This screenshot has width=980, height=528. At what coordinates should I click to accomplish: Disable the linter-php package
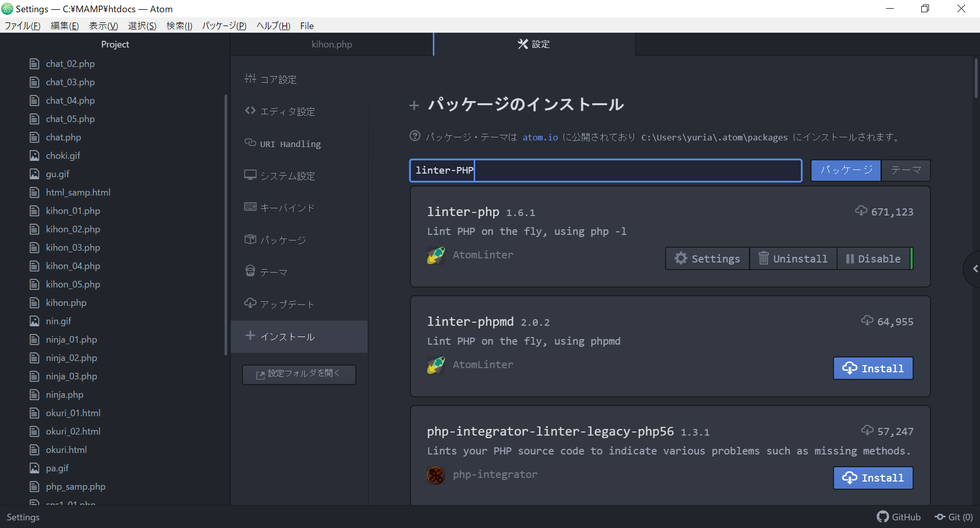point(873,258)
